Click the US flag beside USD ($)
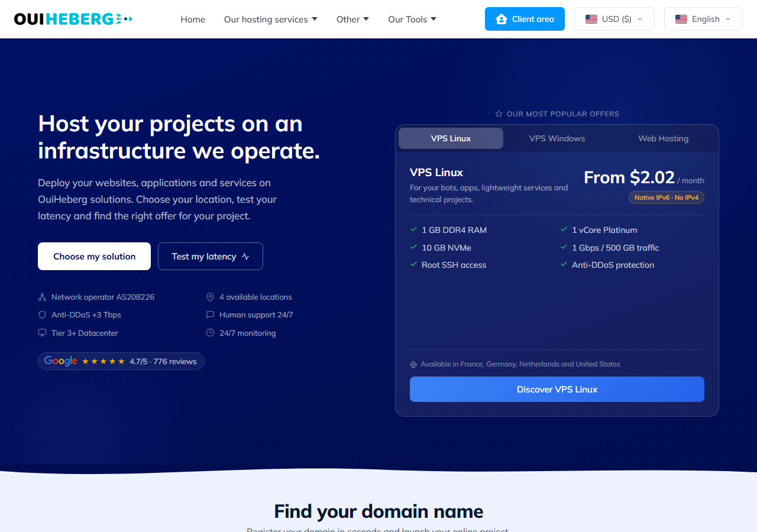This screenshot has height=532, width=757. pyautogui.click(x=591, y=19)
